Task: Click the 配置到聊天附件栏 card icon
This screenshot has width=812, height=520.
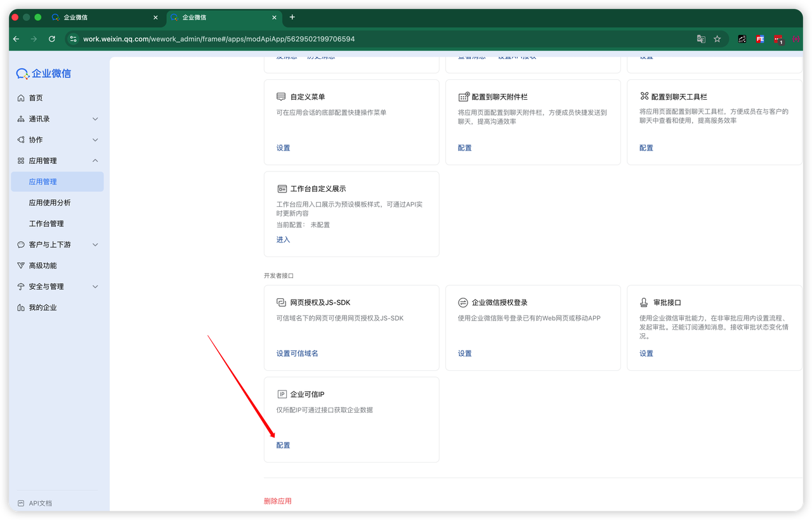Action: click(463, 97)
